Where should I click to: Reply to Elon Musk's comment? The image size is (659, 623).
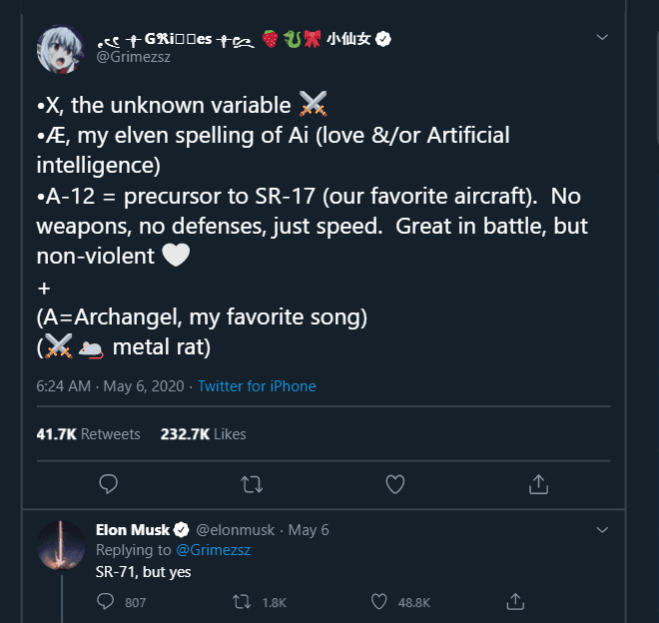pyautogui.click(x=106, y=601)
